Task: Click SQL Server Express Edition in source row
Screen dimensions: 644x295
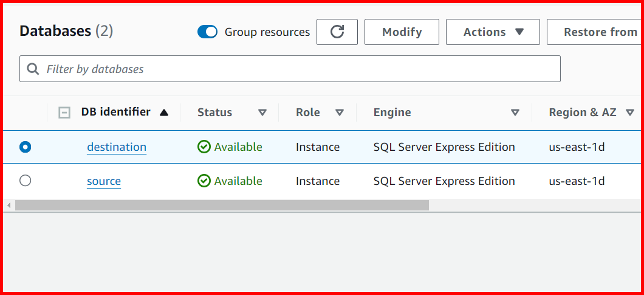Action: tap(444, 181)
